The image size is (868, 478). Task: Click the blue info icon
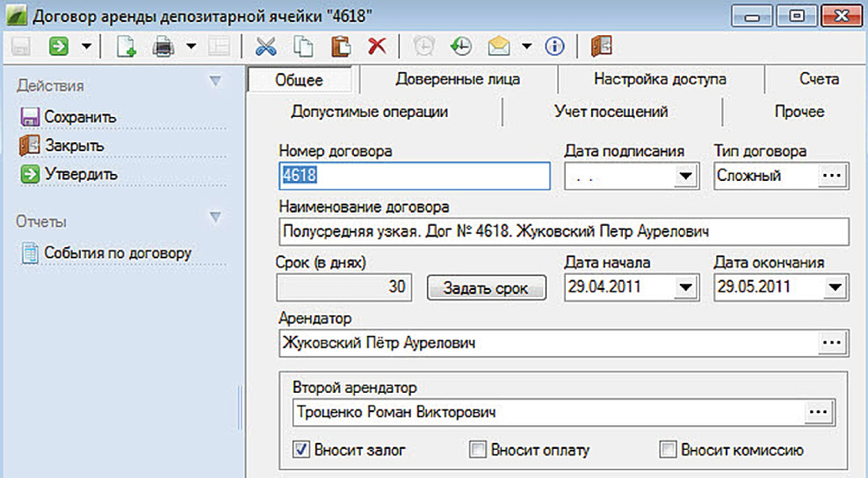[x=554, y=47]
